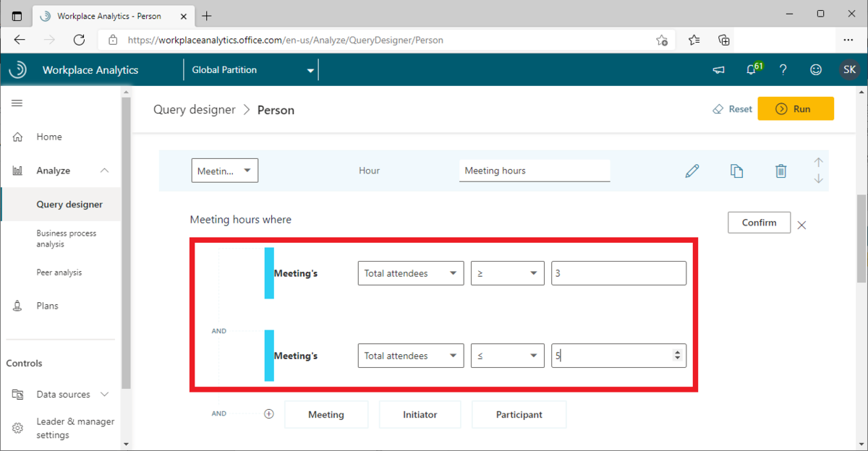Click the Workplace Analytics logo icon
The width and height of the screenshot is (868, 451).
(x=18, y=69)
